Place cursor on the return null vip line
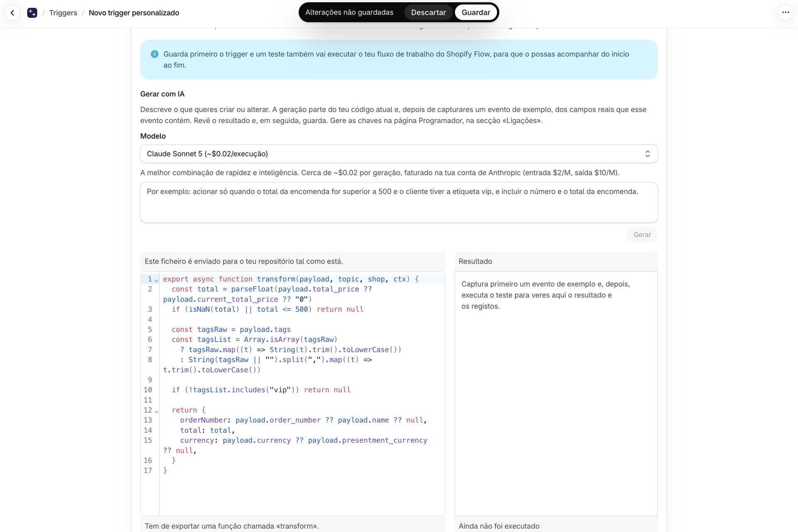This screenshot has height=532, width=798. point(261,390)
